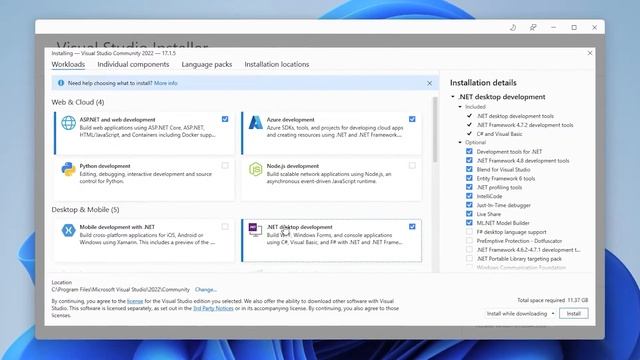This screenshot has width=640, height=360.
Task: Click 'C# and Visual Basic' included item
Action: pyautogui.click(x=499, y=134)
